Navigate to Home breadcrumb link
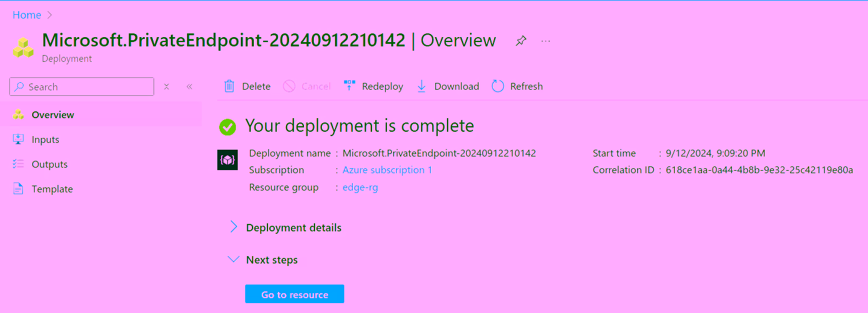 pyautogui.click(x=27, y=15)
